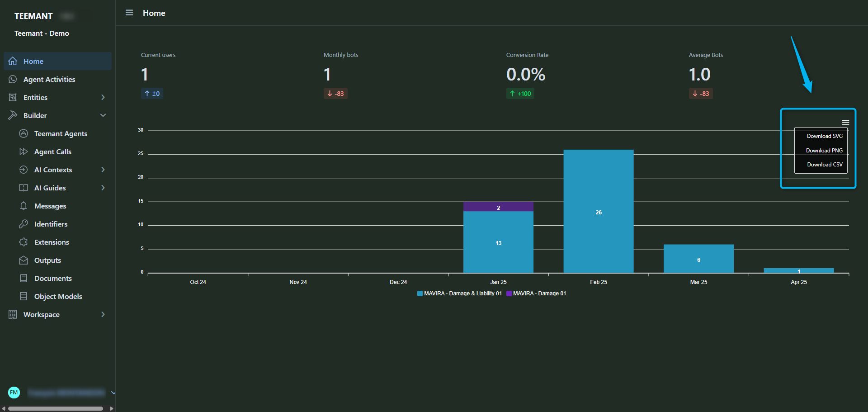Image resolution: width=868 pixels, height=412 pixels.
Task: Click the Average Bots 1.0 value
Action: [699, 74]
